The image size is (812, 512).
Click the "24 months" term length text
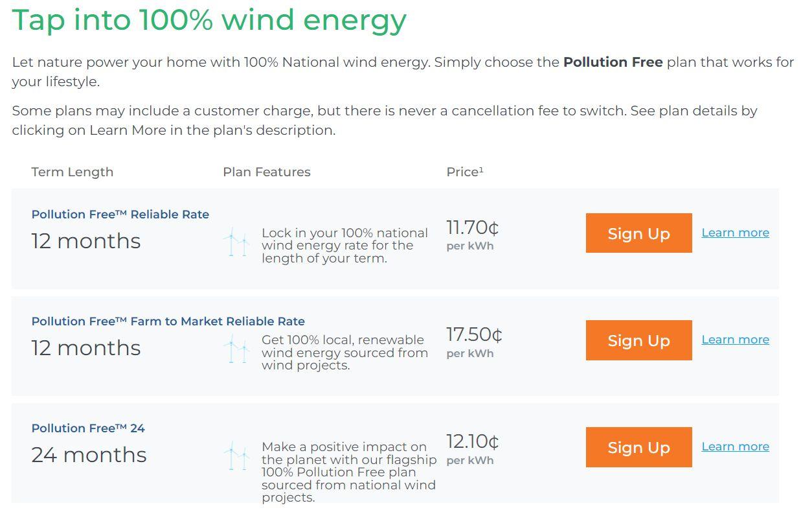pyautogui.click(x=89, y=455)
